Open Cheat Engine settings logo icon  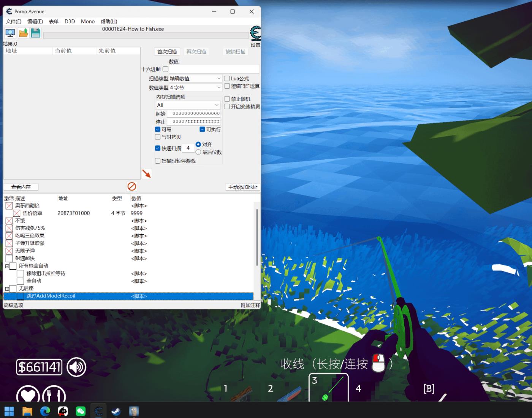pos(256,33)
